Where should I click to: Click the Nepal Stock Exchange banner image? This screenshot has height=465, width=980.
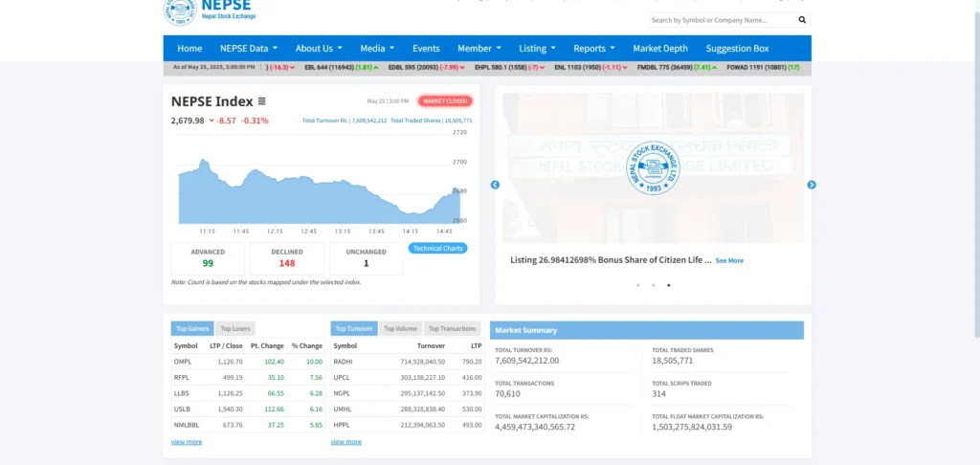coord(653,167)
